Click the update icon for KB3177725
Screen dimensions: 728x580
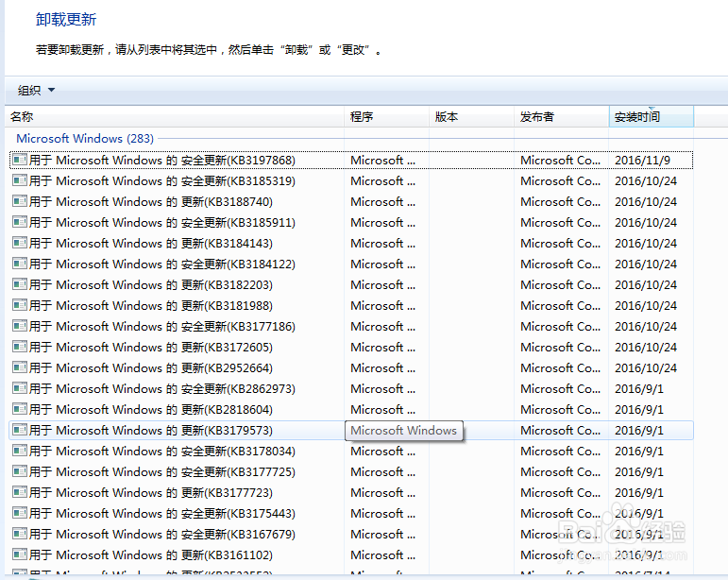point(20,471)
